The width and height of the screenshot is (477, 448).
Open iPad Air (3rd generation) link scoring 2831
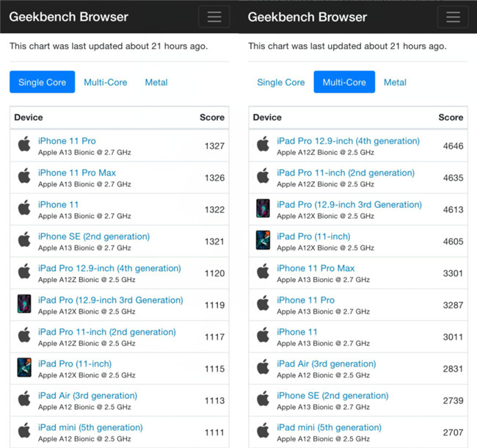point(327,364)
